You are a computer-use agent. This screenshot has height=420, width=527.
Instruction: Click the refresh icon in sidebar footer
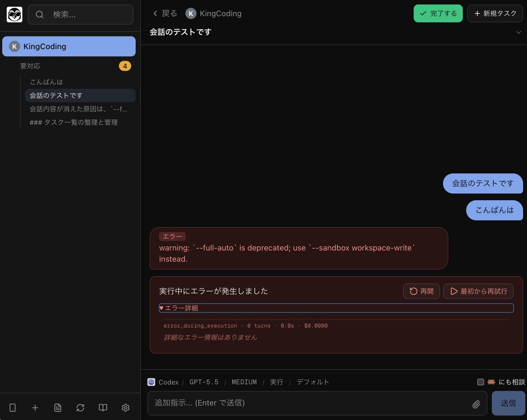[x=80, y=408]
